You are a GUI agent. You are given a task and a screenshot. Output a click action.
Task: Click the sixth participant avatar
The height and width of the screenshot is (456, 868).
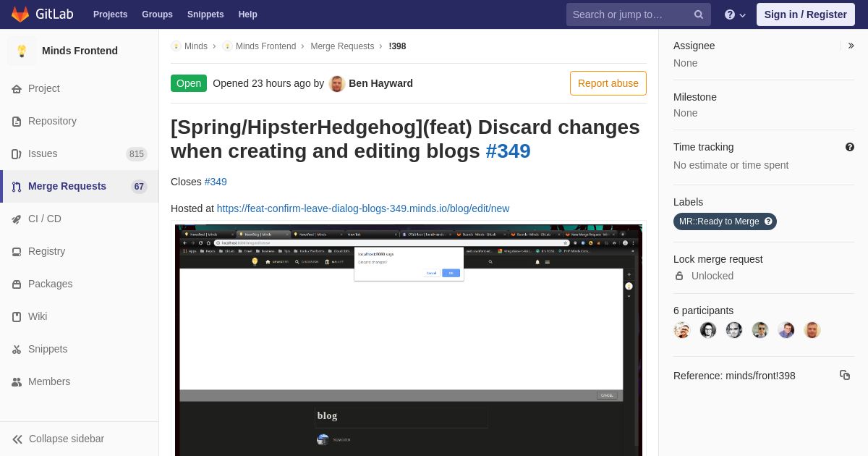[812, 330]
